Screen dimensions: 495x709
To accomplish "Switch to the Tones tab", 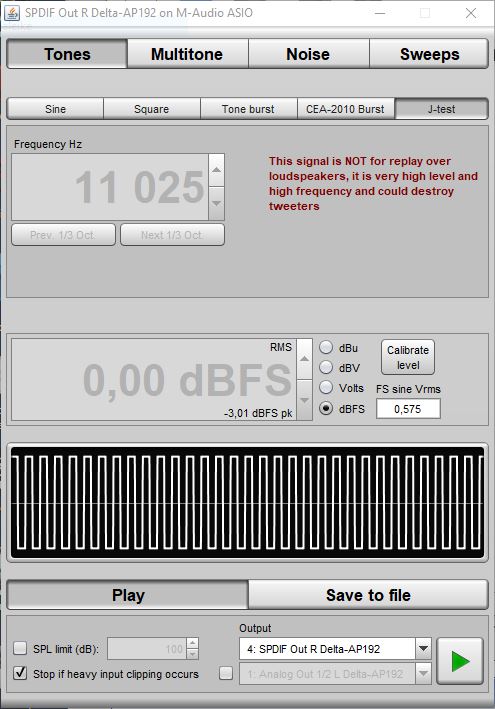I will click(x=67, y=54).
